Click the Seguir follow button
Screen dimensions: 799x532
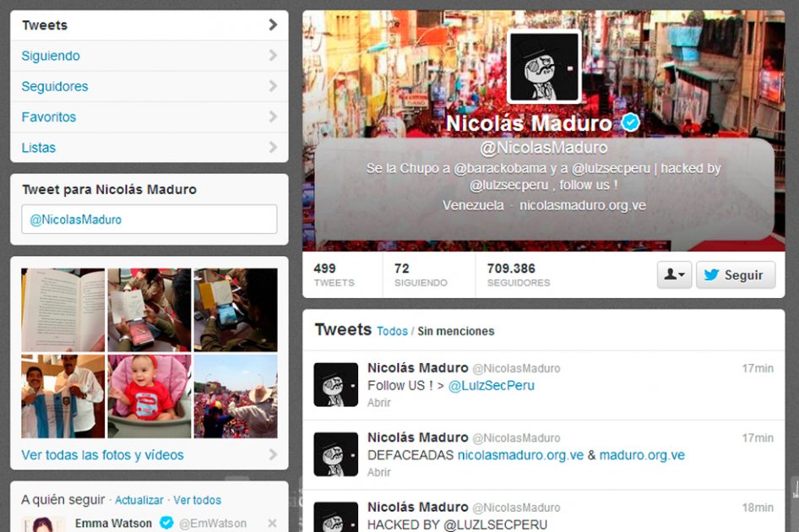point(736,274)
